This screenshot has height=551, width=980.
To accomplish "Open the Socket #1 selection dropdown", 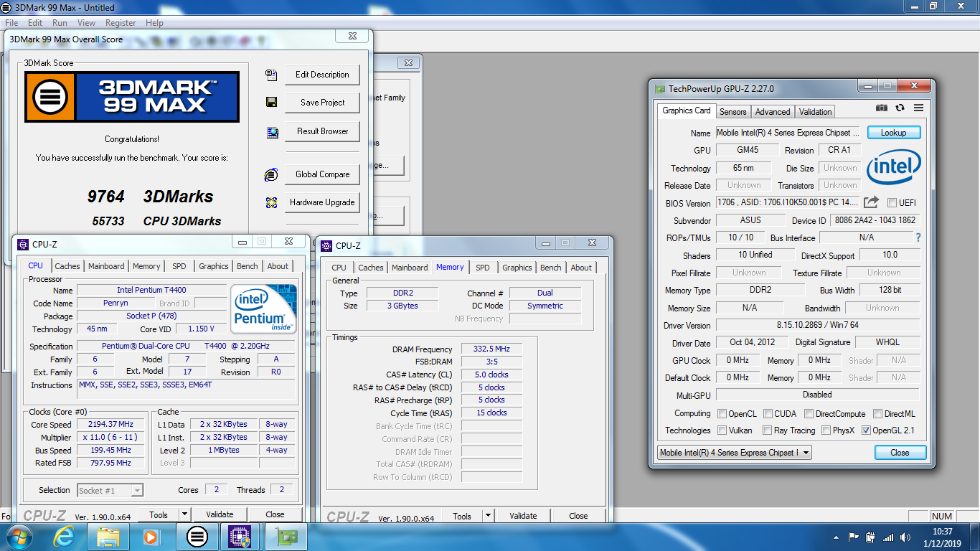I will point(110,491).
